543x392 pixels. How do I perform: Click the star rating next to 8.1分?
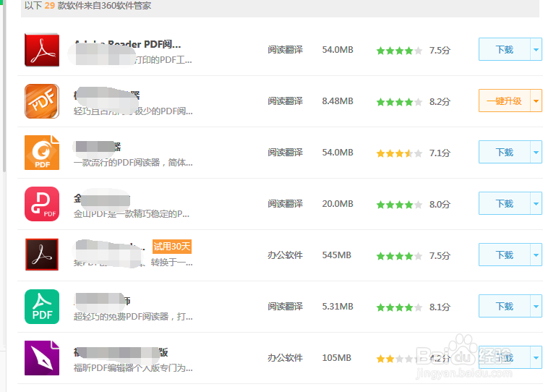click(399, 307)
